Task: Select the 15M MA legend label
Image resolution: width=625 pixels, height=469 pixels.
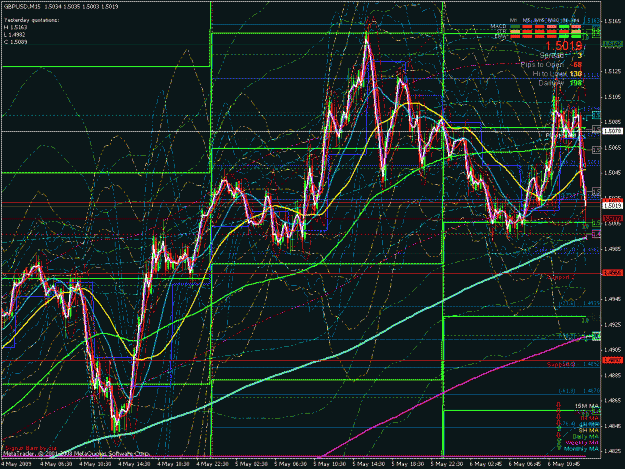Action: tap(587, 406)
